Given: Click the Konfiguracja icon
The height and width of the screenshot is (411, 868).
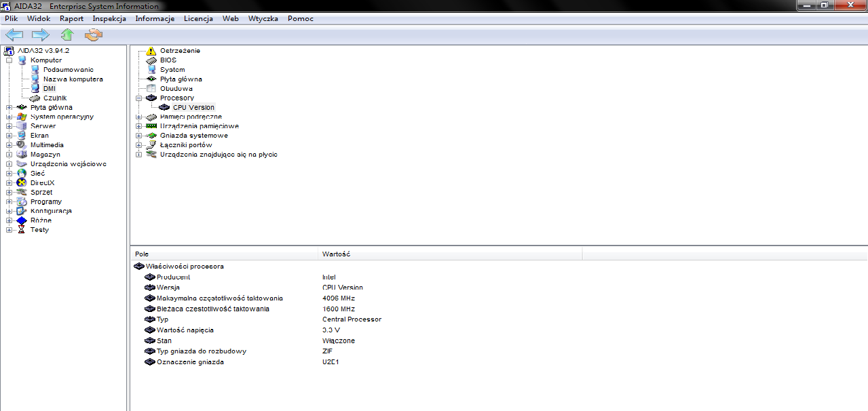Looking at the screenshot, I should [x=22, y=211].
